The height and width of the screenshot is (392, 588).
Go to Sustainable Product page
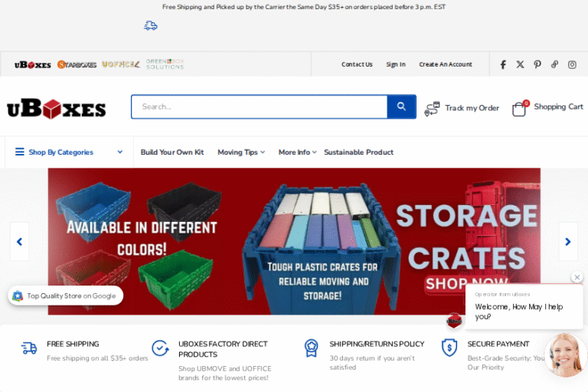[358, 152]
